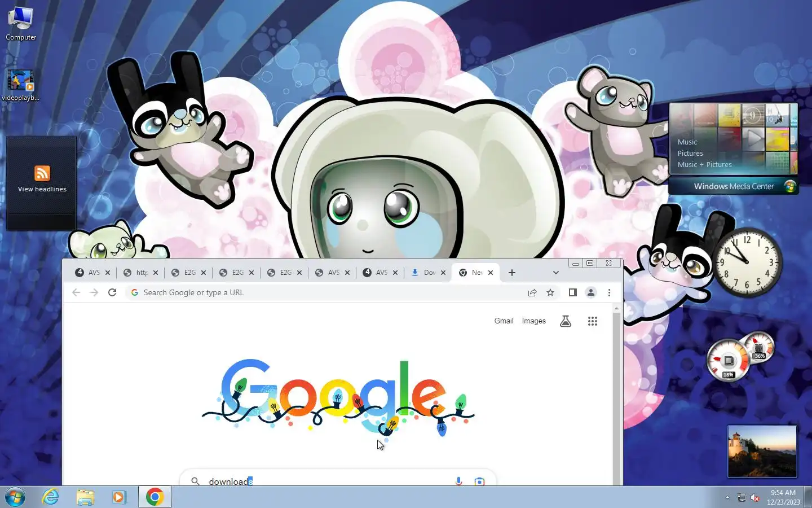This screenshot has width=812, height=508.
Task: Open Chrome's three-dot menu
Action: pyautogui.click(x=609, y=292)
